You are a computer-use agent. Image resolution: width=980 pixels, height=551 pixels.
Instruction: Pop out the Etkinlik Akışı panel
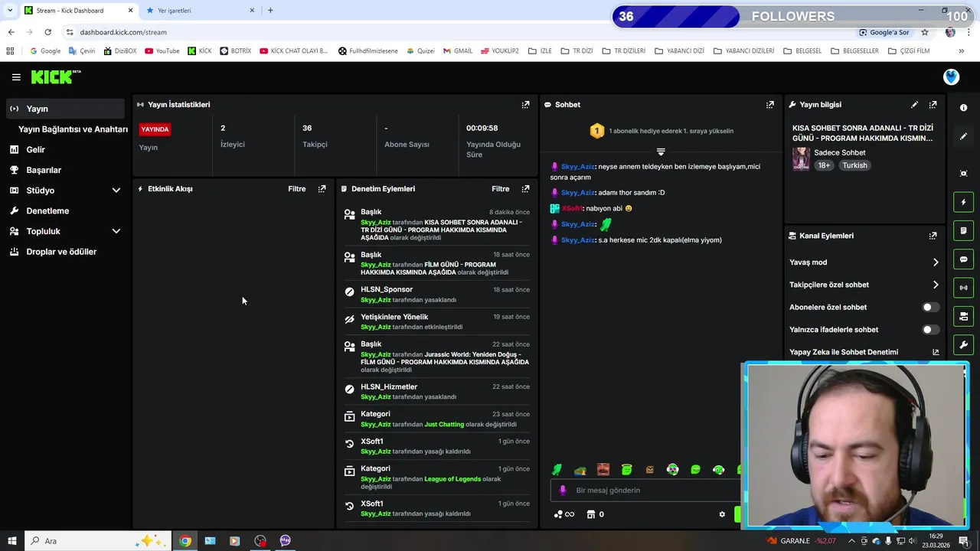click(322, 189)
